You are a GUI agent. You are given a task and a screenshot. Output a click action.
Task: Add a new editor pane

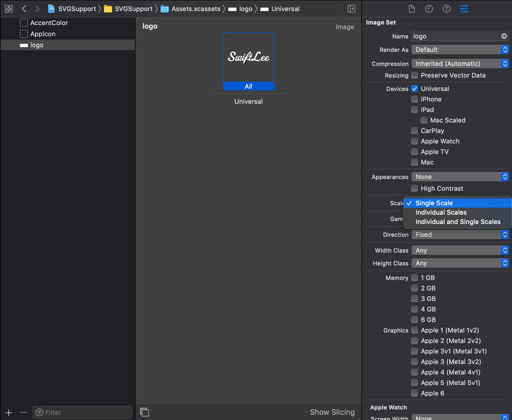click(351, 9)
